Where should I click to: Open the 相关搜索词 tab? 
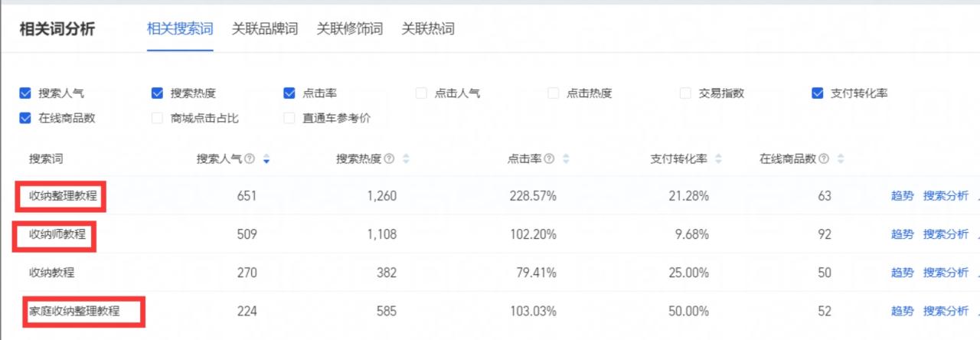[x=180, y=29]
